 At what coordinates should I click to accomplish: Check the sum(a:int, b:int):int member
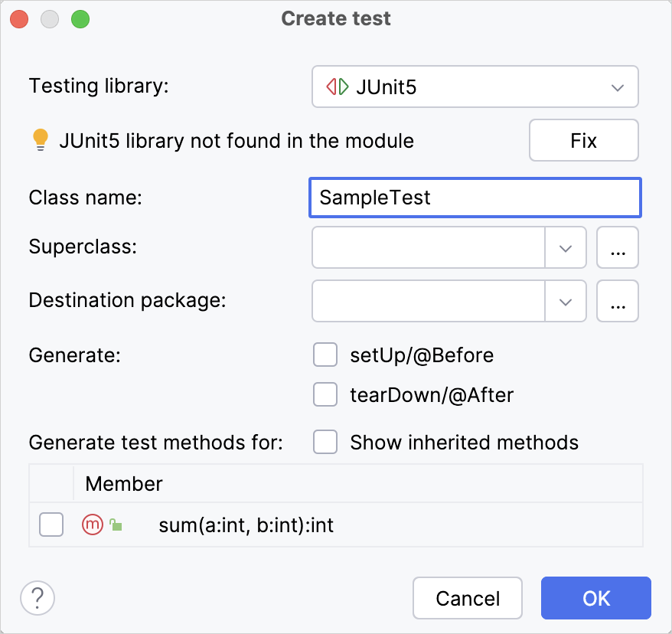(x=51, y=524)
